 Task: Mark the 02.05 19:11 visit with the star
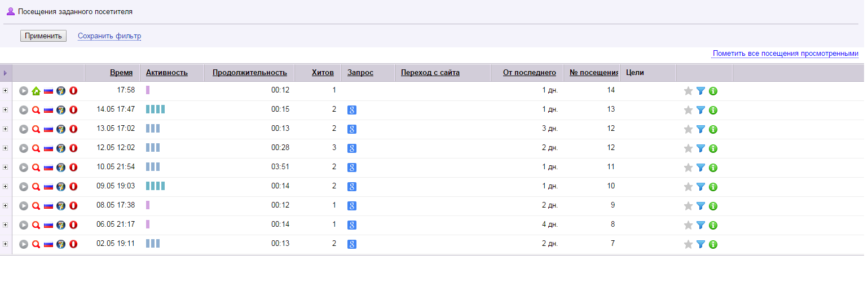pyautogui.click(x=688, y=244)
